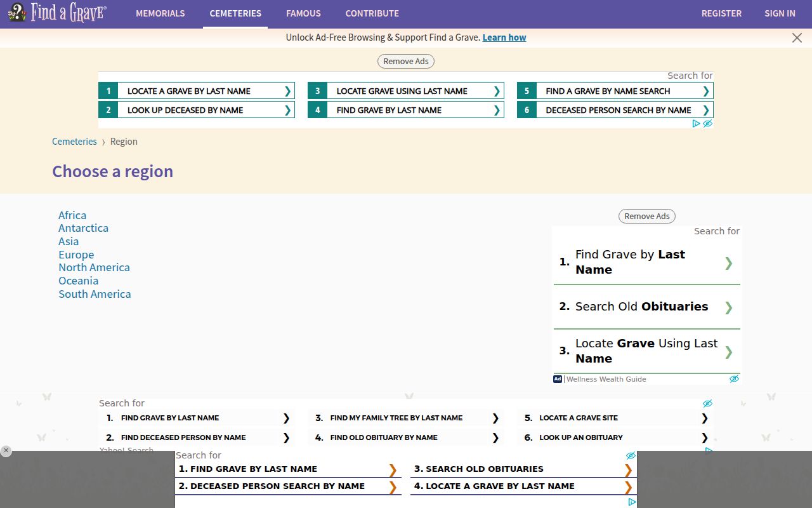Go to Cemeteries breadcrumb link
Viewport: 812px width, 508px height.
(74, 142)
